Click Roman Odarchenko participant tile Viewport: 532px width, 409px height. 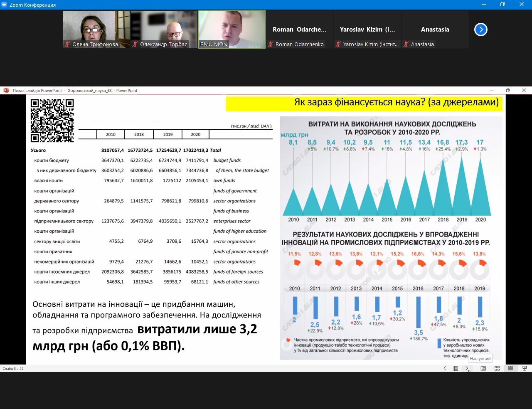pyautogui.click(x=300, y=29)
